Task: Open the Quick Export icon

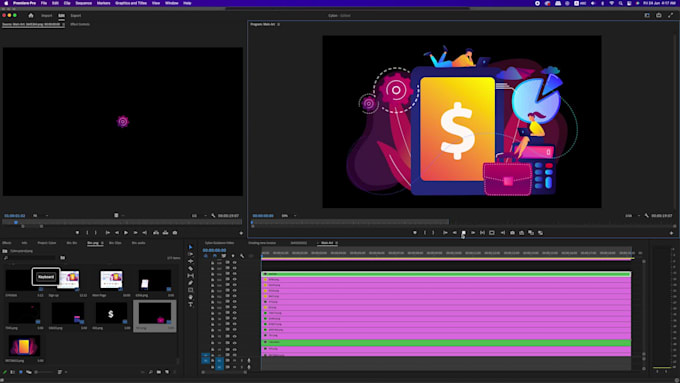Action: [x=659, y=16]
